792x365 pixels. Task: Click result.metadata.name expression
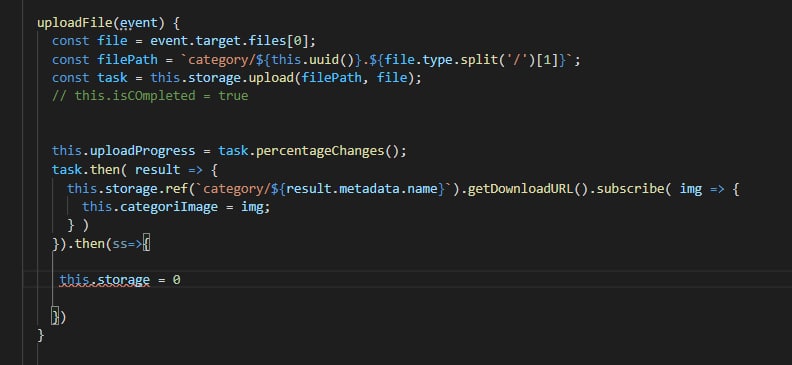point(361,189)
